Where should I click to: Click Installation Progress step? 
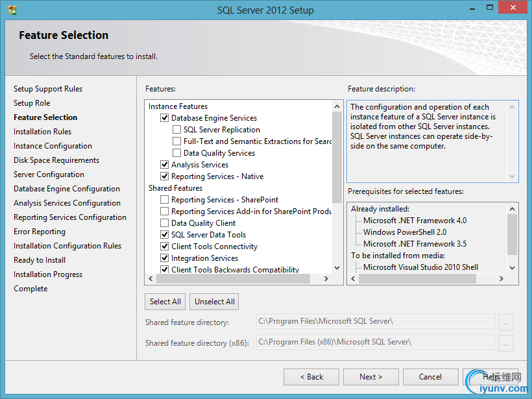click(48, 274)
